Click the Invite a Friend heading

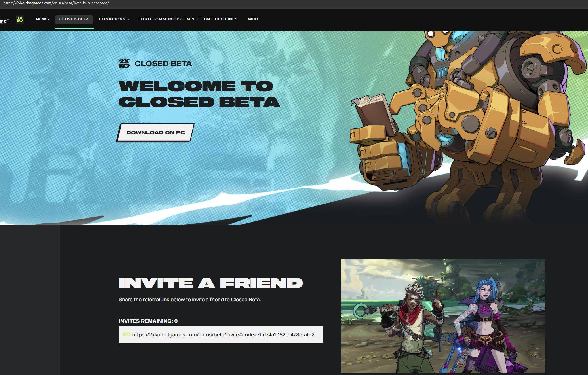(210, 283)
